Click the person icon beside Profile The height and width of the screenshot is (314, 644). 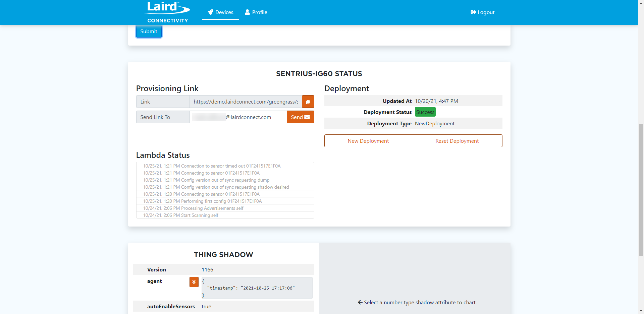coord(247,12)
